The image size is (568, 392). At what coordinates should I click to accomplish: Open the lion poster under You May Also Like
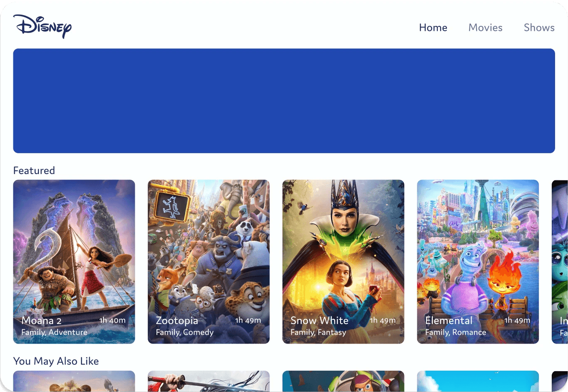click(74, 381)
